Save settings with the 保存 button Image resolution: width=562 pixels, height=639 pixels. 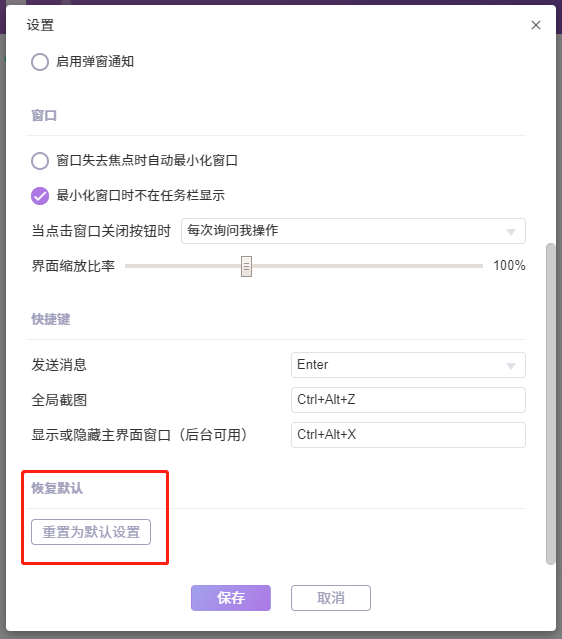click(x=231, y=598)
